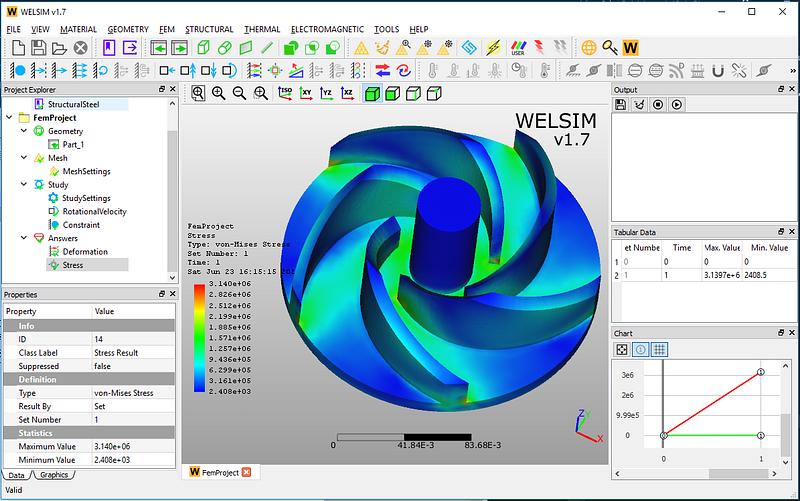
Task: Select the Deformation answer item
Action: (x=85, y=252)
